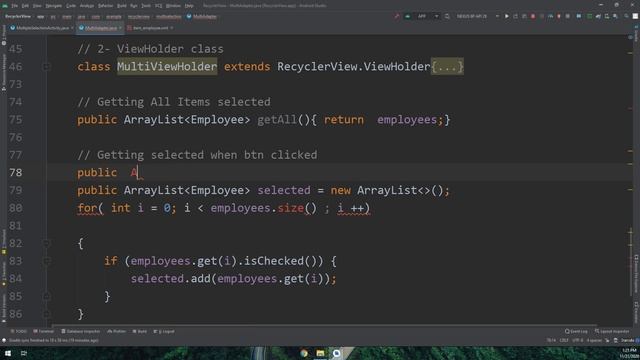The height and width of the screenshot is (360, 640).
Task: Open the Layout Inspector
Action: (612, 331)
